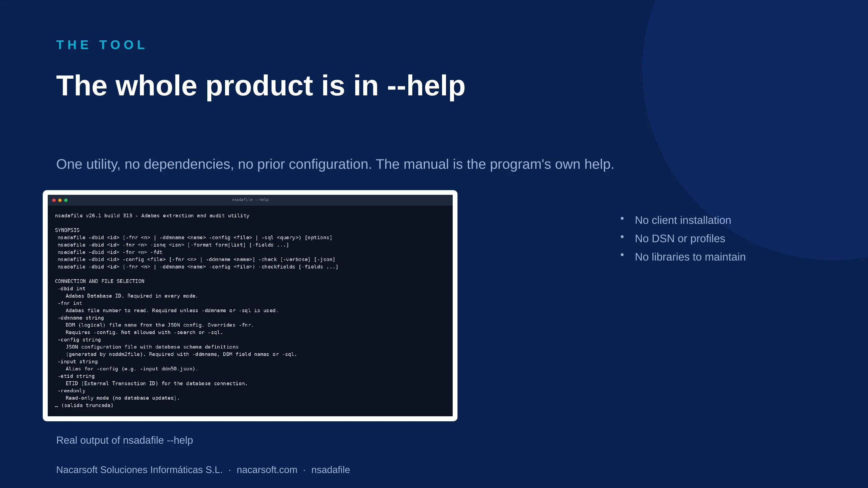The image size is (868, 488).
Task: Click the 'nsadafile' footer text
Action: pyautogui.click(x=331, y=470)
